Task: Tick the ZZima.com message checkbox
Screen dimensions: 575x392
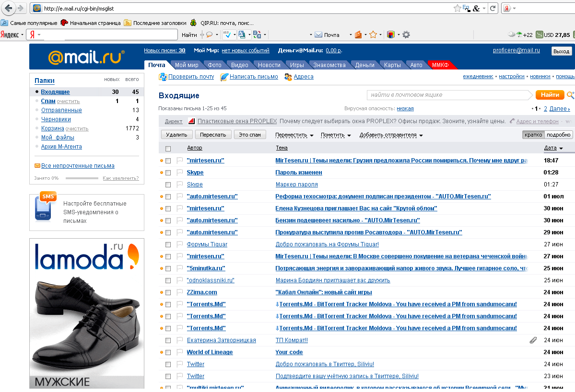Action: 168,292
